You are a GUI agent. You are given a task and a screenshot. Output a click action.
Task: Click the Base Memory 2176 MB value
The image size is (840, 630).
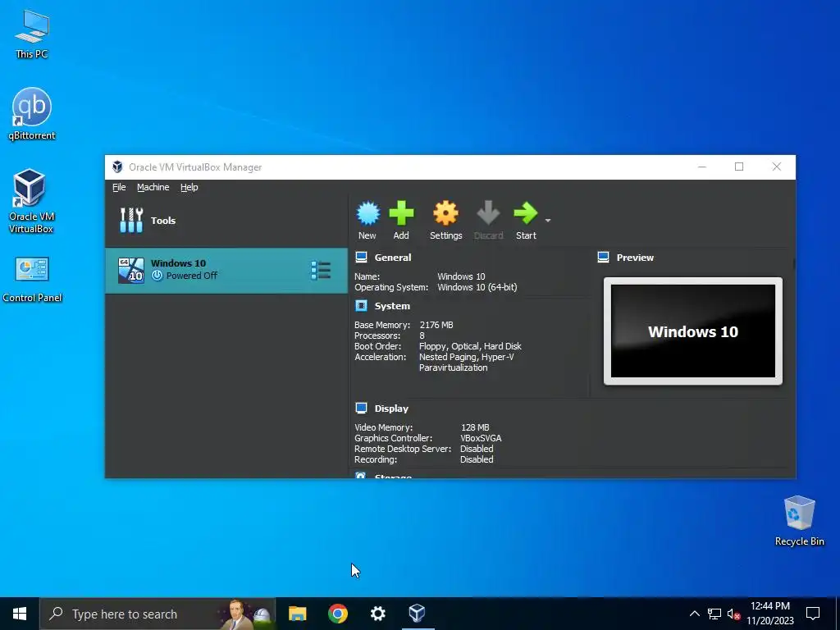436,325
